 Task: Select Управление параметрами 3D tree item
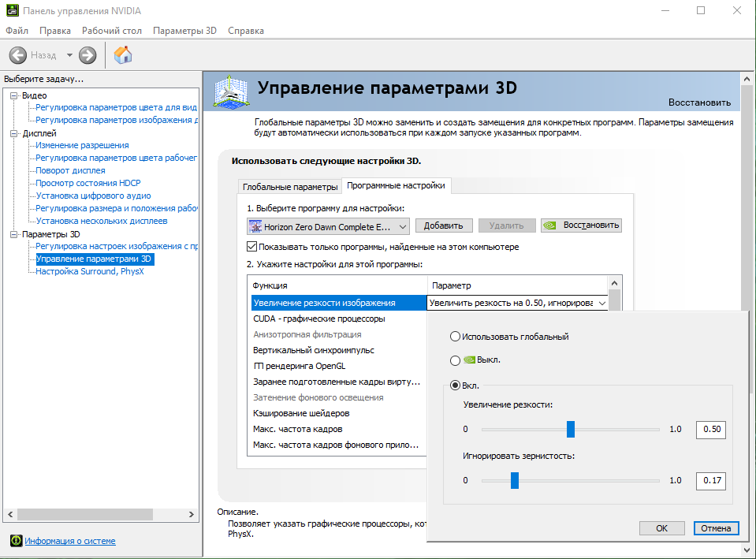pyautogui.click(x=95, y=259)
